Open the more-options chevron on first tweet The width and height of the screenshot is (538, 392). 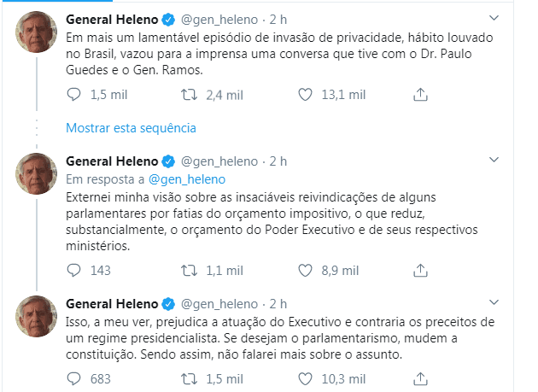point(493,18)
